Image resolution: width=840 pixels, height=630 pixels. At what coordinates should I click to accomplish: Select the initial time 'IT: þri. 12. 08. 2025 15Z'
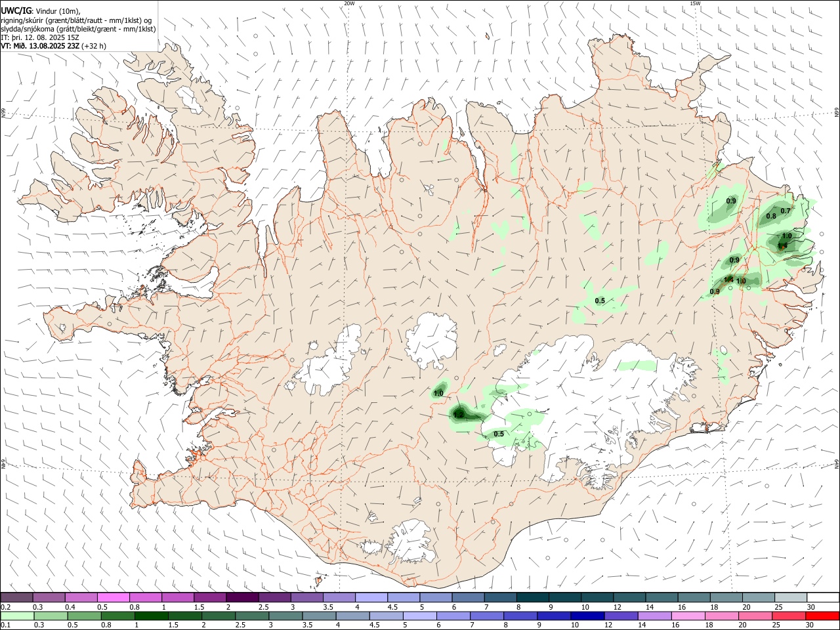40,37
